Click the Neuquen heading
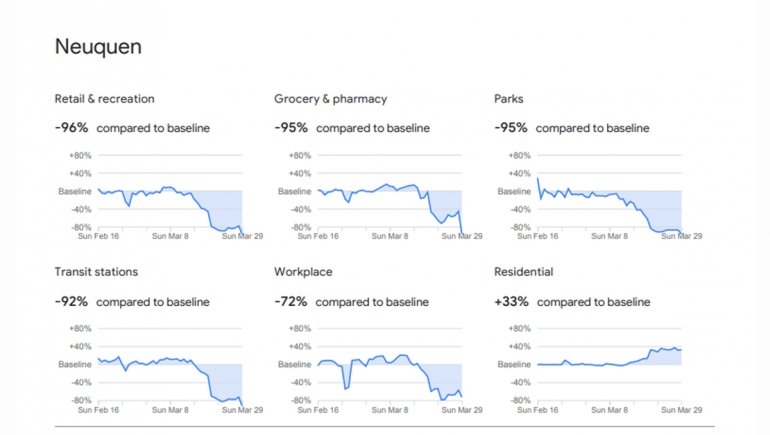770x435 pixels. [98, 47]
